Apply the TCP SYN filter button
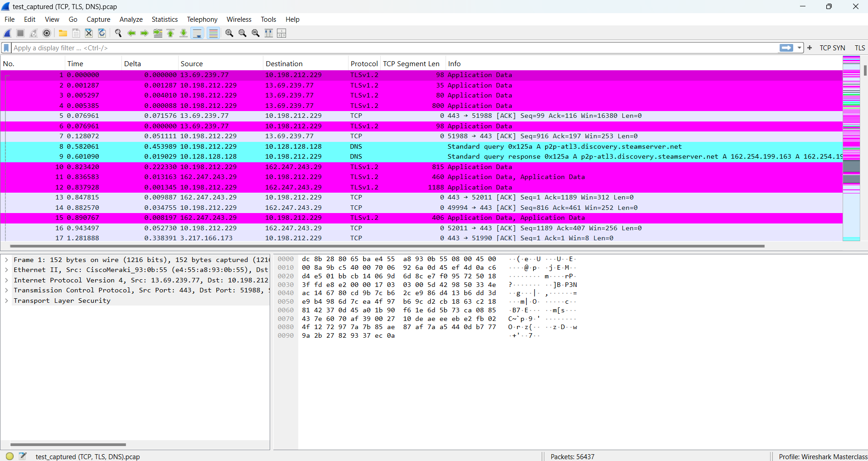 click(x=832, y=48)
